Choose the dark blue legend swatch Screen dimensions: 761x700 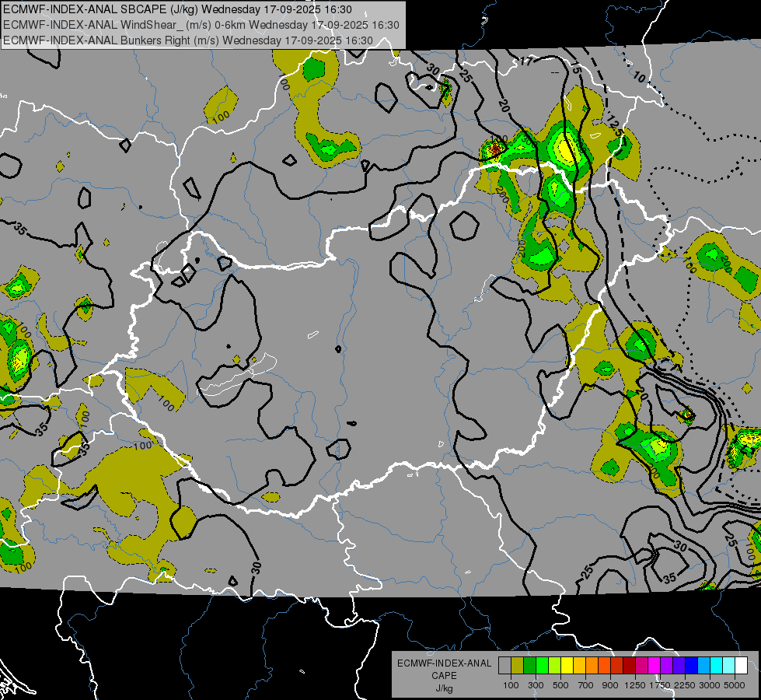(691, 666)
